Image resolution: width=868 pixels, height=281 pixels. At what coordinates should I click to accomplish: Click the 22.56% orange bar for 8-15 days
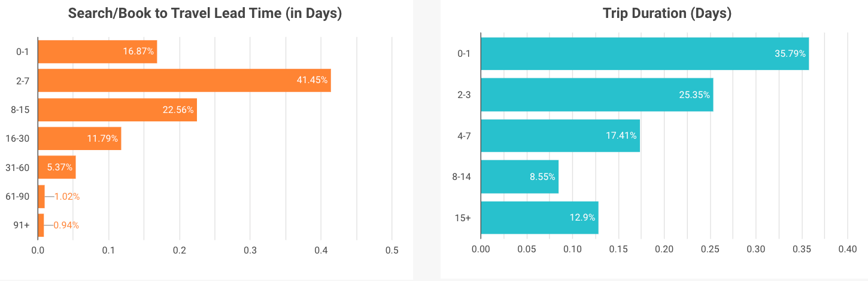pos(117,109)
